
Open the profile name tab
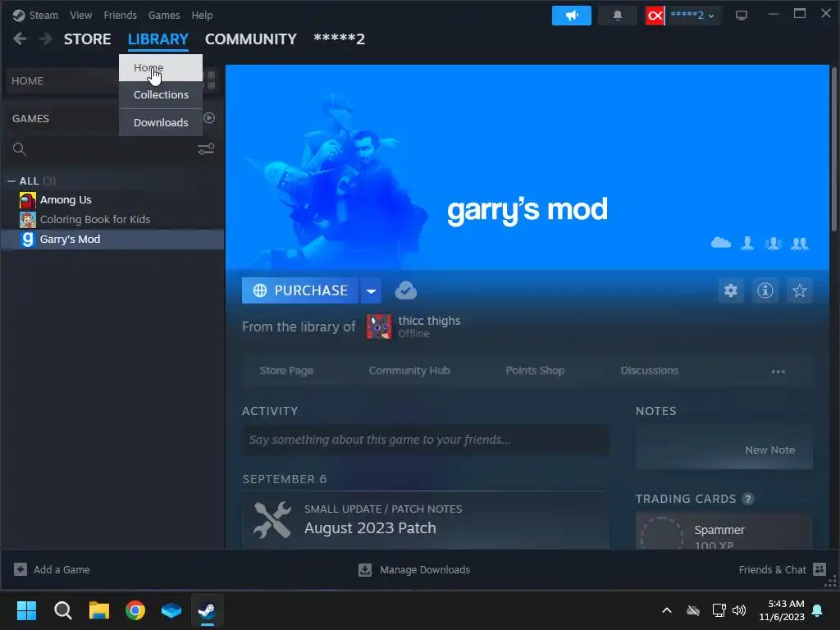[x=339, y=39]
